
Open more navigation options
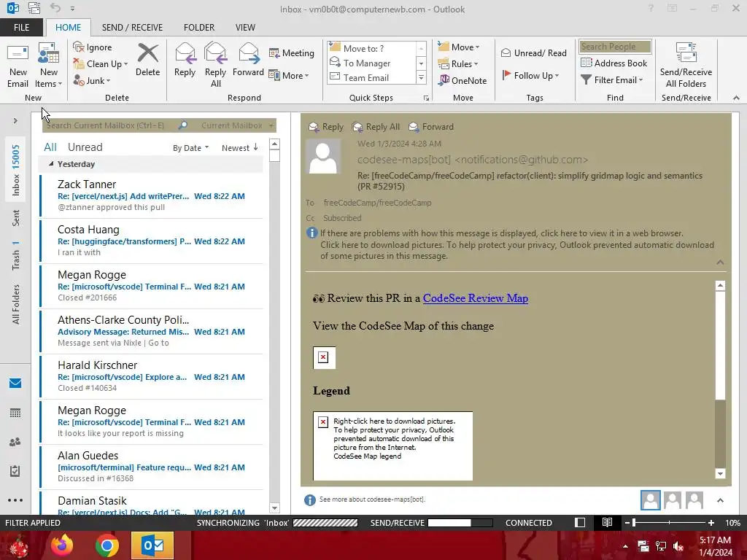[15, 500]
